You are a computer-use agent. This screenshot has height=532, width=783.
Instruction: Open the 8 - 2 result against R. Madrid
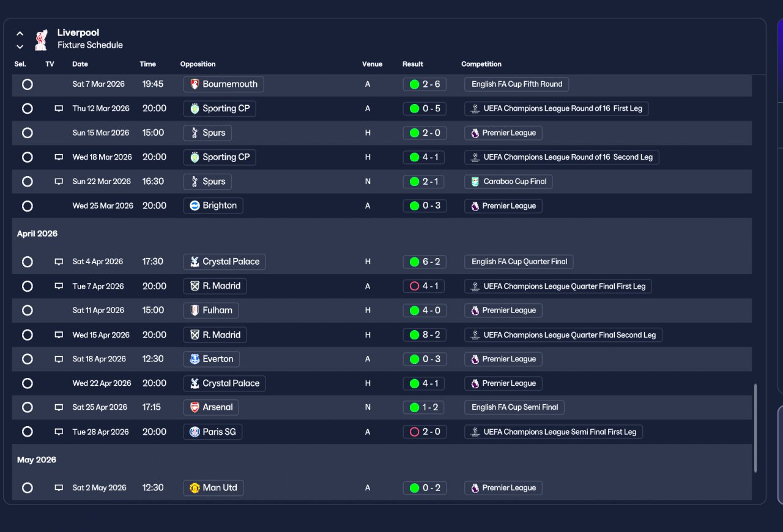425,335
